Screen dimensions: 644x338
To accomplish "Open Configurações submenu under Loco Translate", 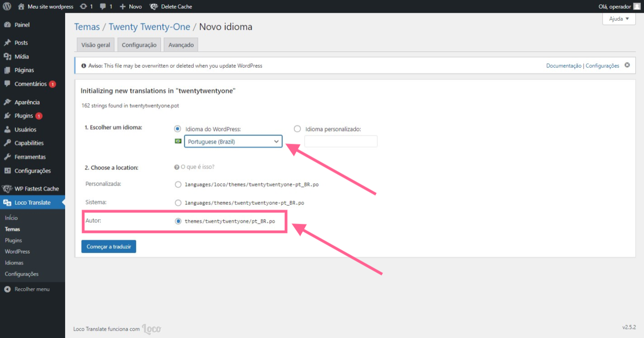I will coord(22,274).
